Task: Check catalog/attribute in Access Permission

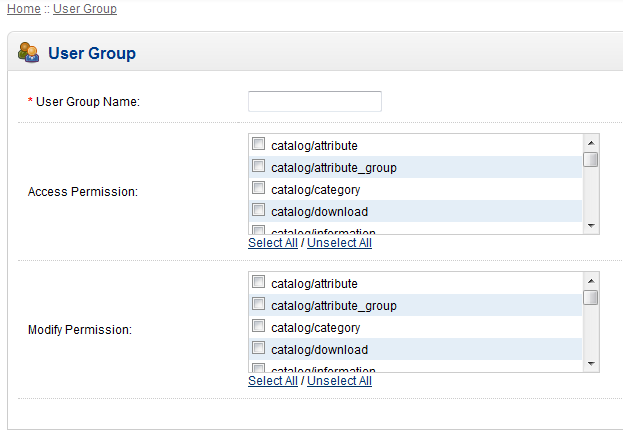Action: (x=259, y=145)
